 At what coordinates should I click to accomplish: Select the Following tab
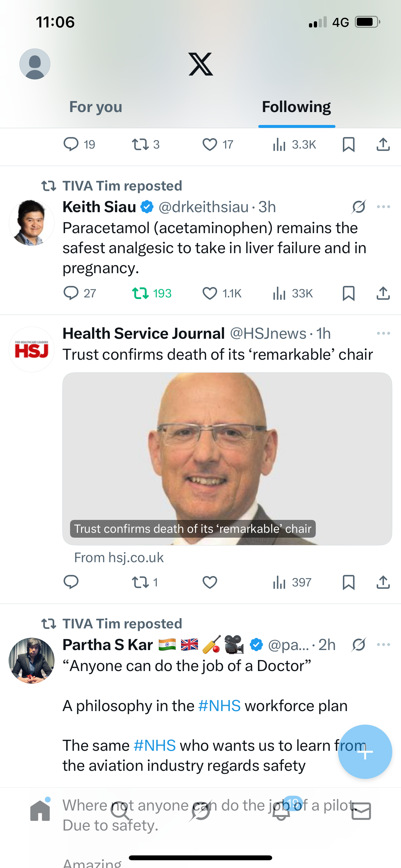[x=296, y=107]
